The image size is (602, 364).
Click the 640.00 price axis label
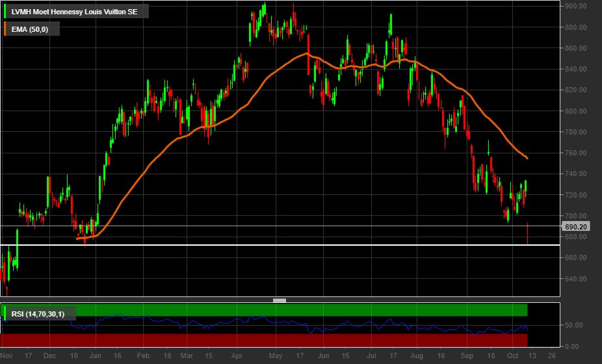(x=576, y=279)
